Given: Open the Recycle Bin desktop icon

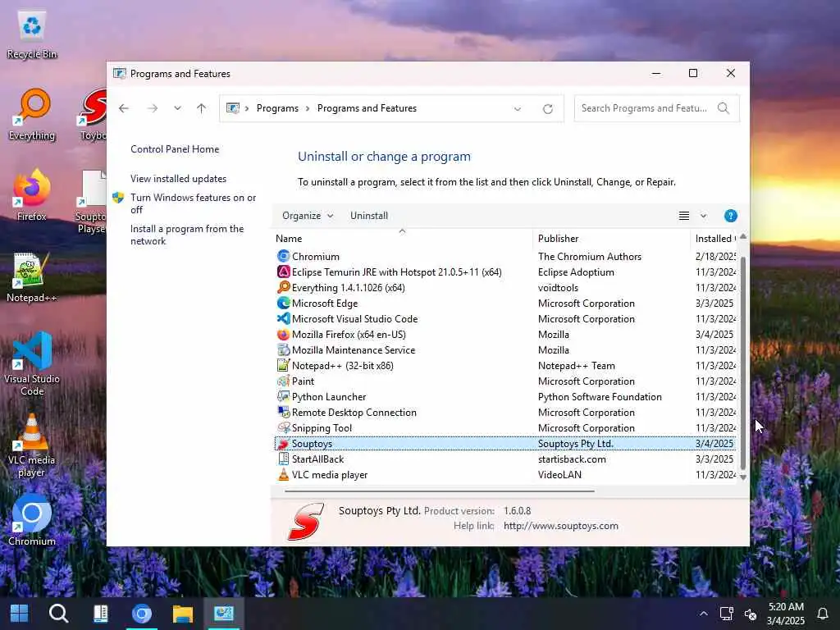Looking at the screenshot, I should pyautogui.click(x=32, y=36).
